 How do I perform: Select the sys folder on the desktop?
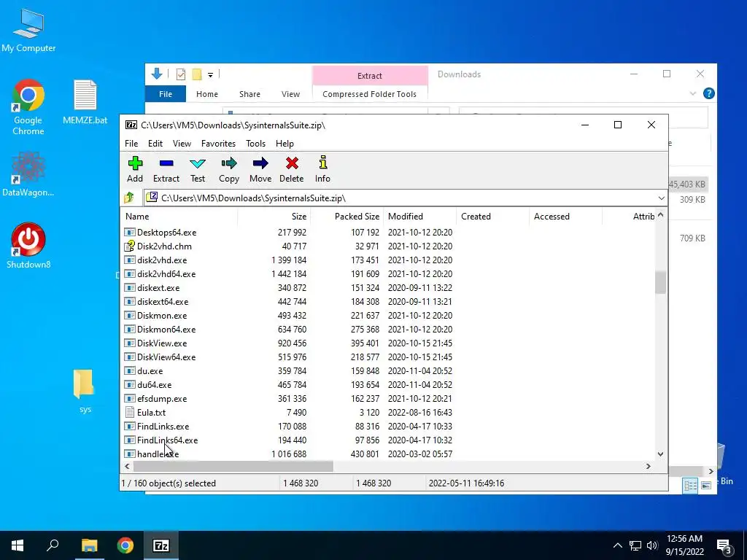[85, 391]
